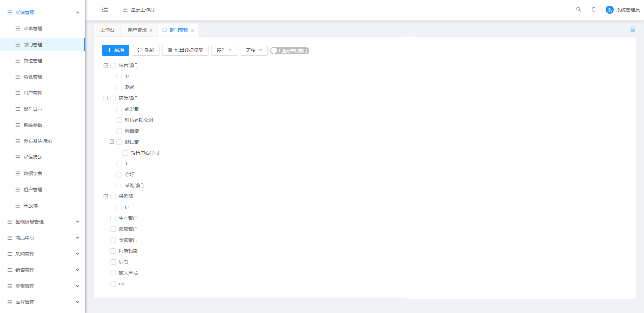
Task: Check the dd checkbox
Action: click(113, 284)
